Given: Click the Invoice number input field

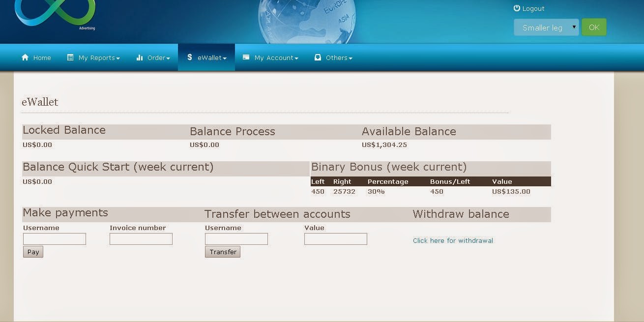Looking at the screenshot, I should [x=141, y=238].
